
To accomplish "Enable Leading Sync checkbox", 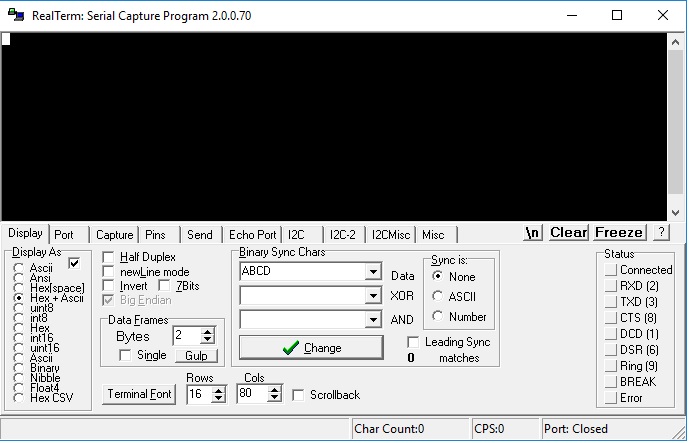I will (413, 342).
